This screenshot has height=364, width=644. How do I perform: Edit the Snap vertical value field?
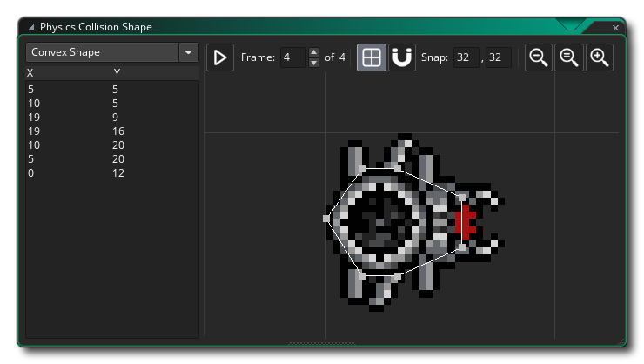(x=499, y=57)
